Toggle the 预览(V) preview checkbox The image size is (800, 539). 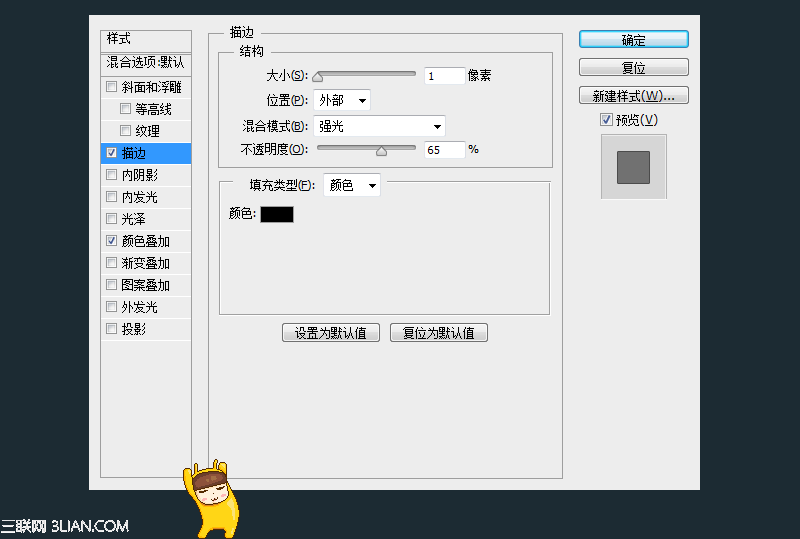coord(606,119)
